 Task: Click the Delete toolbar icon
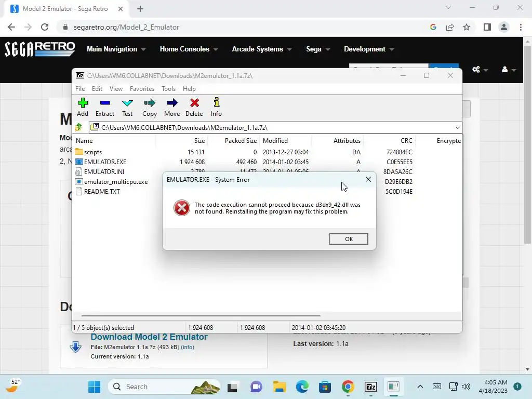194,107
